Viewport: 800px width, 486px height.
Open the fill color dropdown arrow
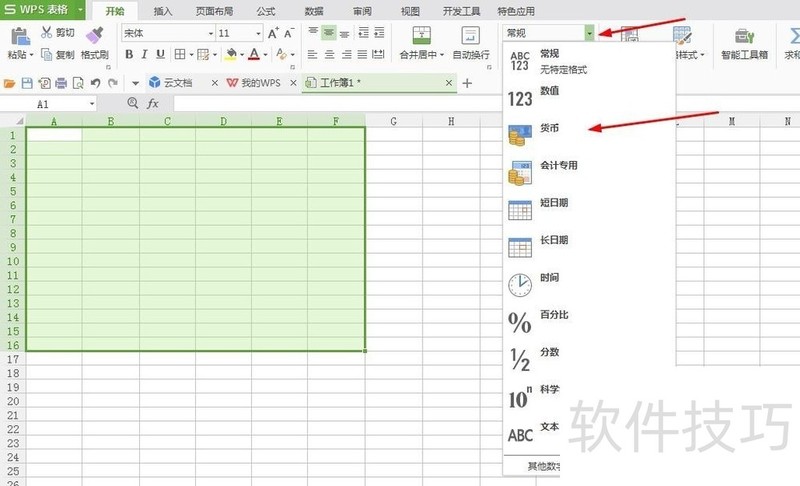[242, 55]
